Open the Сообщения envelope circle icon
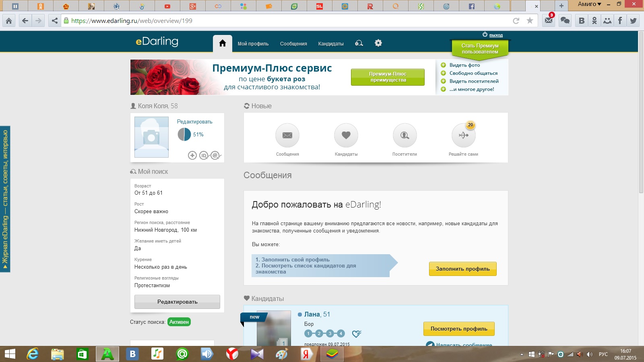The height and width of the screenshot is (362, 644). point(287,135)
